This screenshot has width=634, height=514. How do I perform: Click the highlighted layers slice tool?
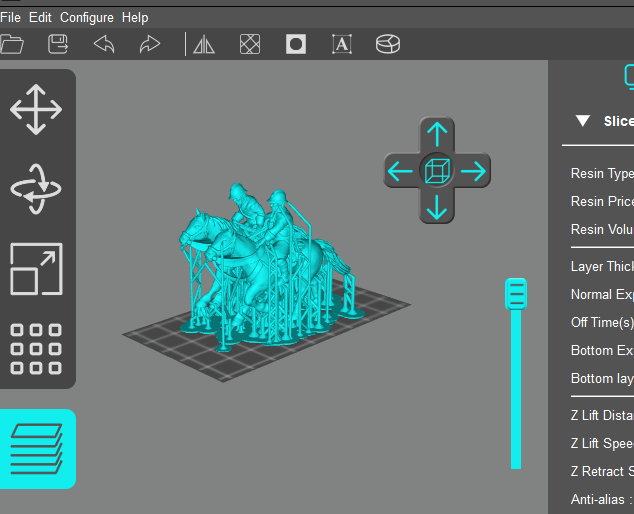(37, 448)
